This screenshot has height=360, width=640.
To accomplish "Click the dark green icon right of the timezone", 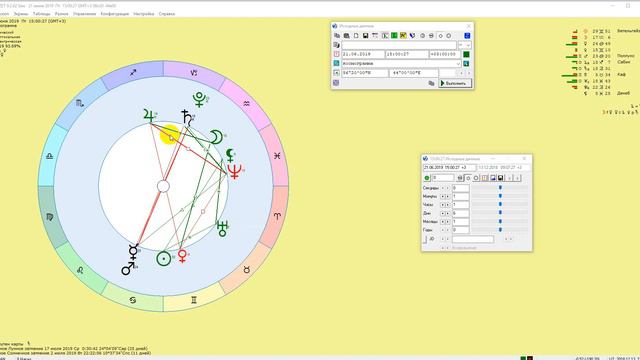I will point(466,54).
